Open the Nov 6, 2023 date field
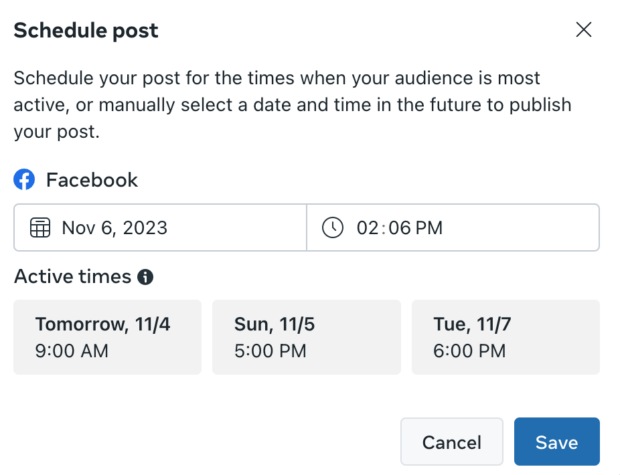The image size is (620, 475). tap(160, 227)
